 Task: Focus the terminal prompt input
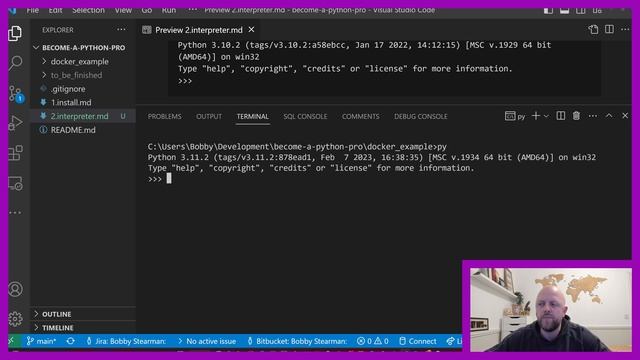point(169,178)
